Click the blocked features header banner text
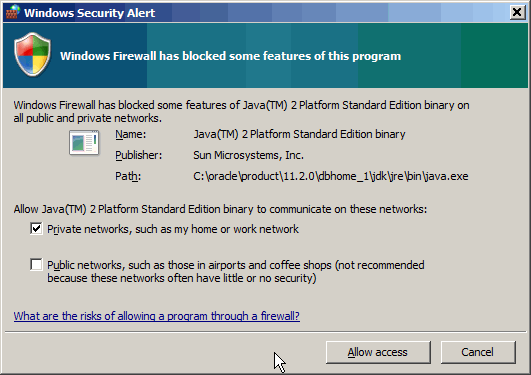This screenshot has height=375, width=531. 230,56
